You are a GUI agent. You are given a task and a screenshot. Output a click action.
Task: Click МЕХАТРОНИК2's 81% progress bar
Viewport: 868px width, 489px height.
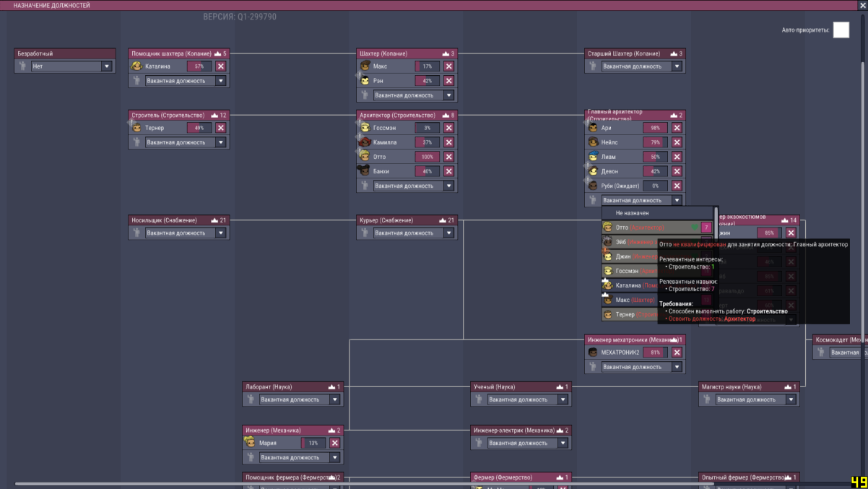[x=656, y=352]
